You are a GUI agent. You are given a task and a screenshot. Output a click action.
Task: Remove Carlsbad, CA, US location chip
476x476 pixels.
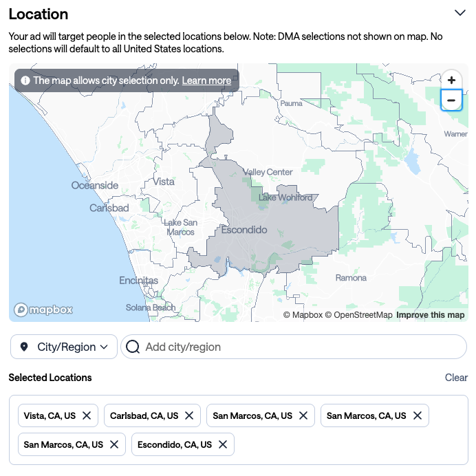(189, 415)
